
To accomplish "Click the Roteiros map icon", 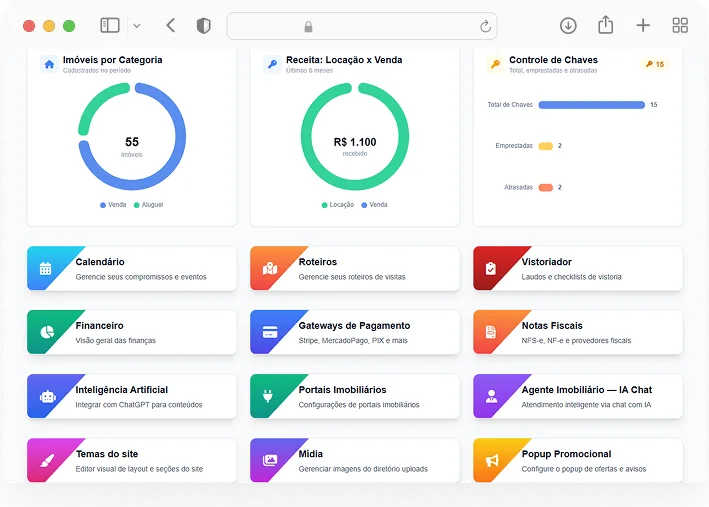I will [270, 269].
